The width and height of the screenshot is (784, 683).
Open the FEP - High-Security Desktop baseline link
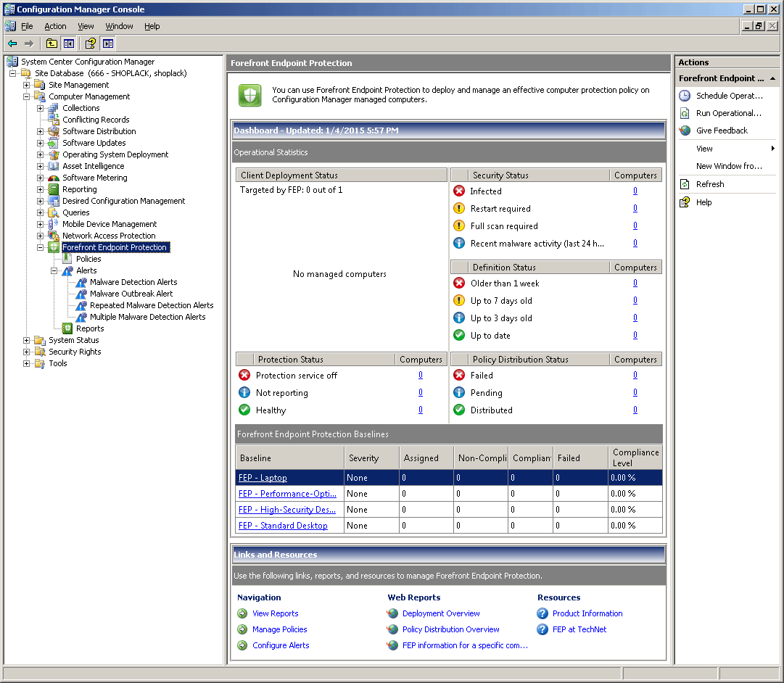coord(287,510)
